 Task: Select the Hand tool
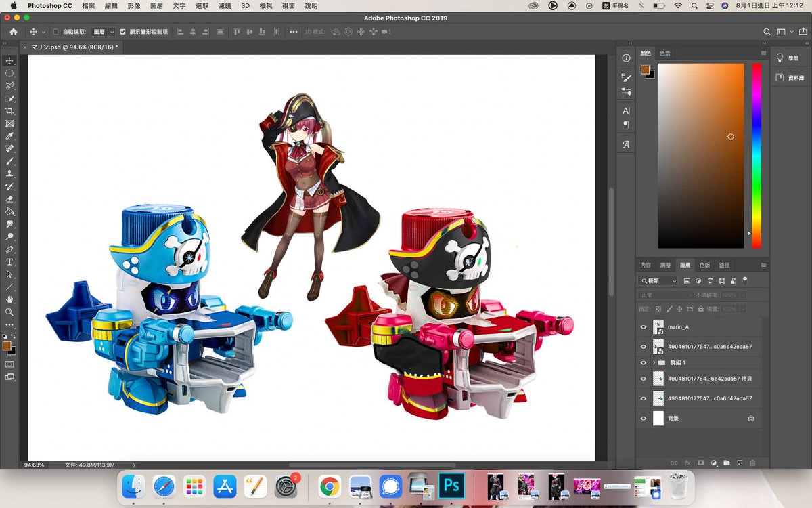tap(9, 299)
